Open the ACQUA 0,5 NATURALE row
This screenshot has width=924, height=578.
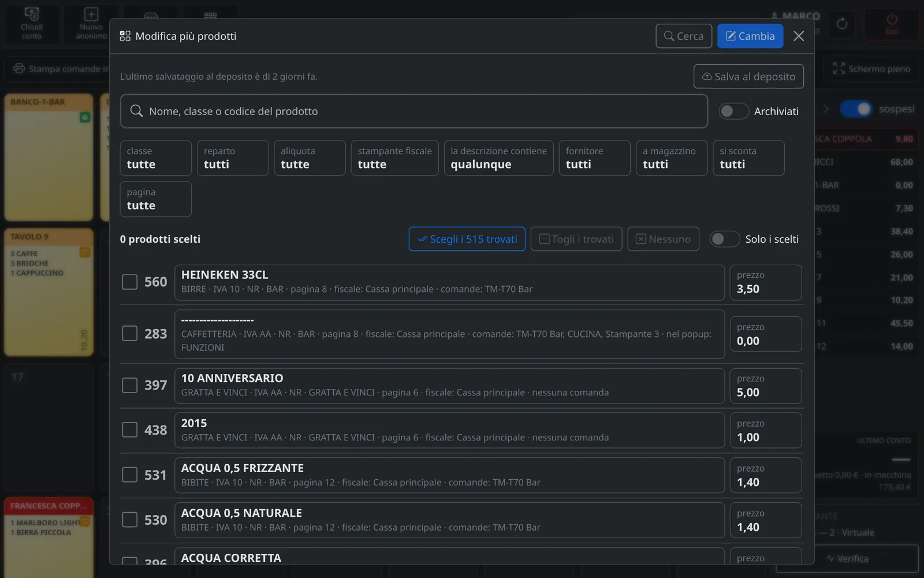pyautogui.click(x=449, y=520)
